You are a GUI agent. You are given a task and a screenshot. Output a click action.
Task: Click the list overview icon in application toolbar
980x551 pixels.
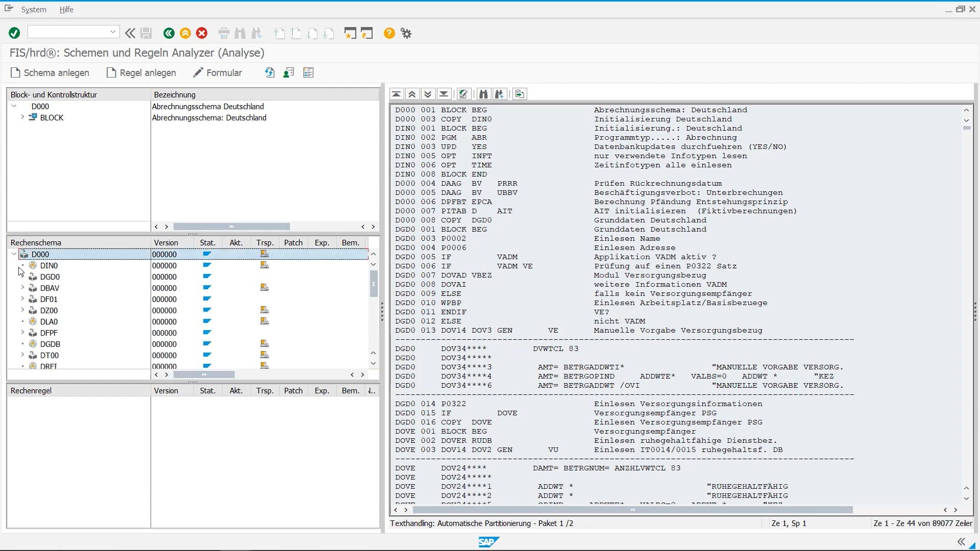308,72
